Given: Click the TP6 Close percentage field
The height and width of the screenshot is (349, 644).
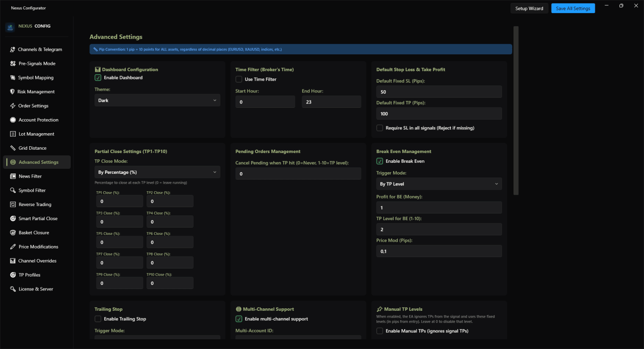Looking at the screenshot, I should point(170,242).
